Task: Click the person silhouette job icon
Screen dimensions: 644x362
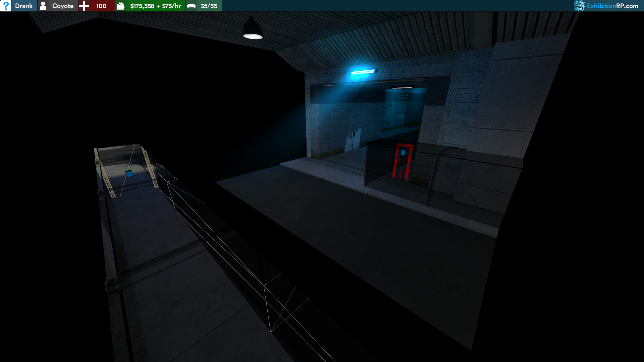Action: tap(43, 6)
